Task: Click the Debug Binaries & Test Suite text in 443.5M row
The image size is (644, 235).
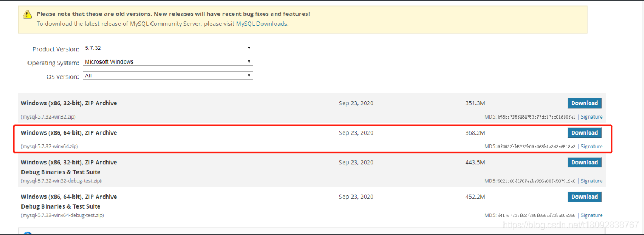Action: [61, 172]
